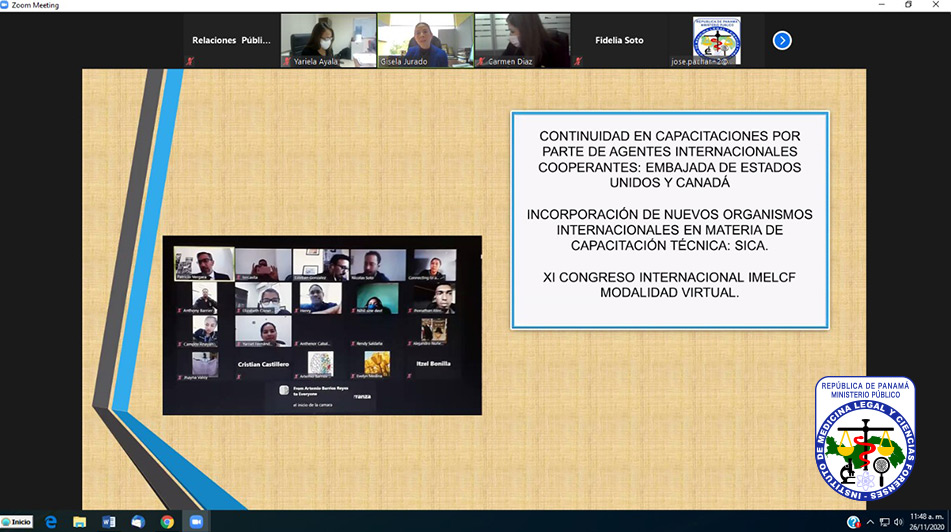Click the slide text box with blue border
This screenshot has width=951, height=532.
pos(670,220)
